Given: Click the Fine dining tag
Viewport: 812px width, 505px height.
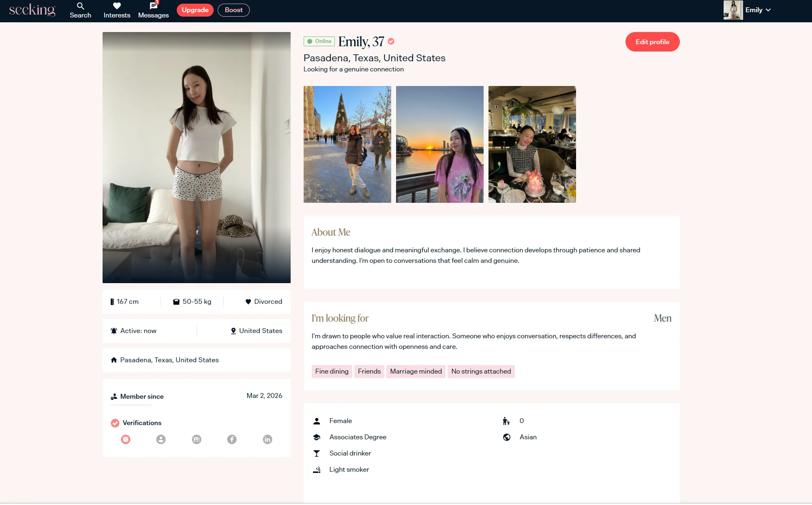Looking at the screenshot, I should tap(332, 372).
